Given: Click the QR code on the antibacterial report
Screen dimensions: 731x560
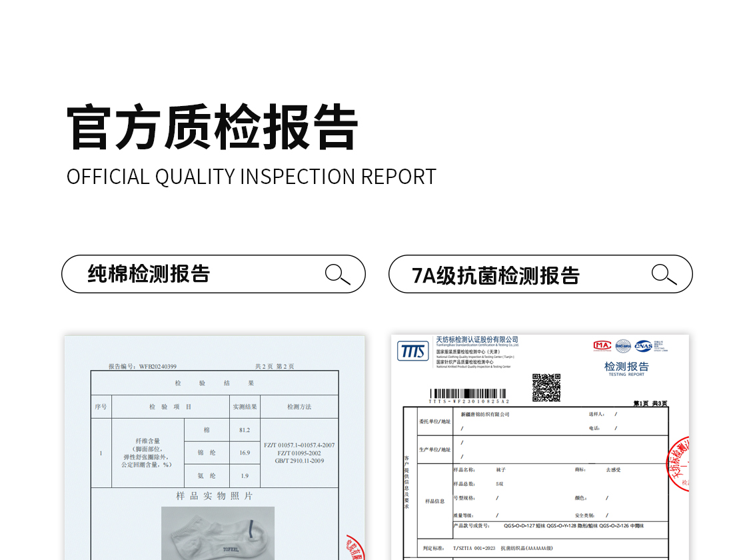Looking at the screenshot, I should click(x=546, y=387).
